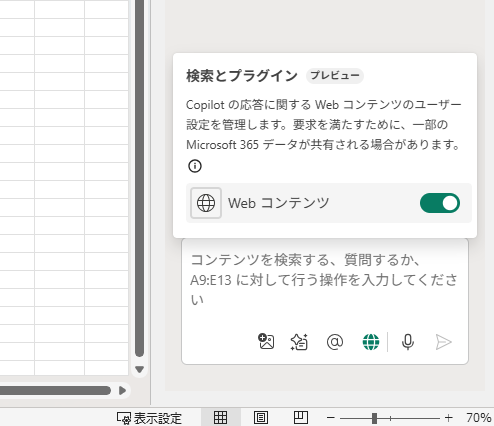Screen dimensions: 494x426
Task: Click the Web コンテンツ label
Action: tap(278, 203)
